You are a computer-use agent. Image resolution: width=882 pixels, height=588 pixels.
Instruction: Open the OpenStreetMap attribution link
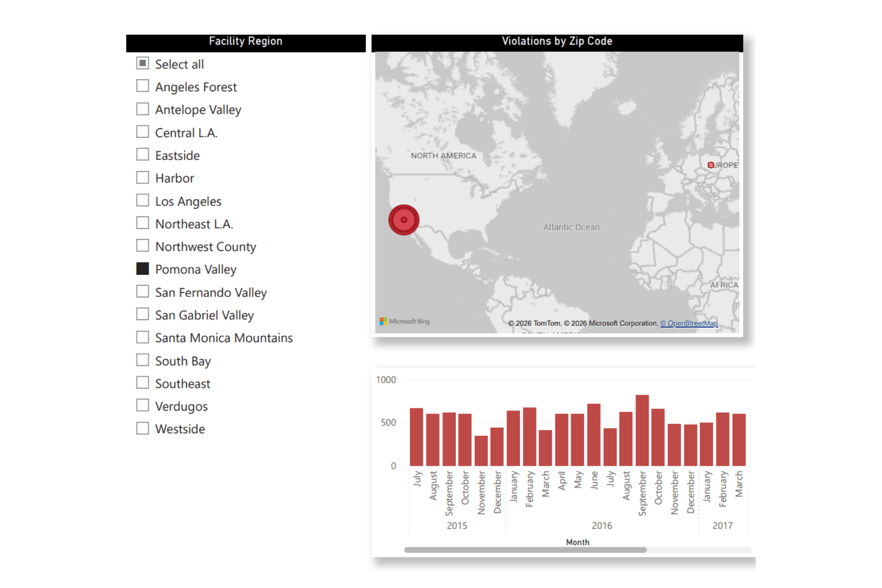click(689, 323)
